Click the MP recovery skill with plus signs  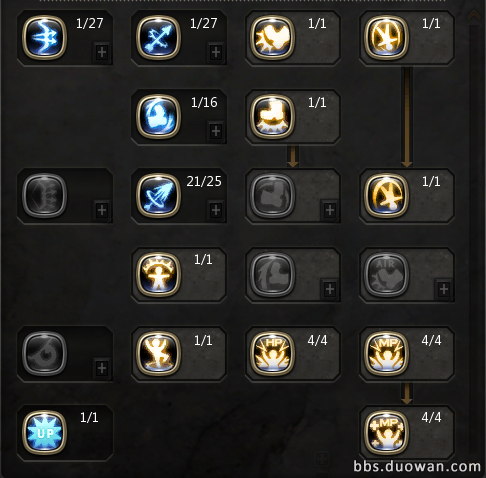coord(386,432)
